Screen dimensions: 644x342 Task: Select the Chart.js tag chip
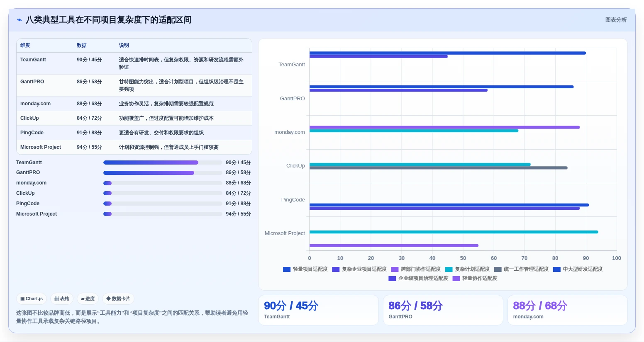(32, 298)
